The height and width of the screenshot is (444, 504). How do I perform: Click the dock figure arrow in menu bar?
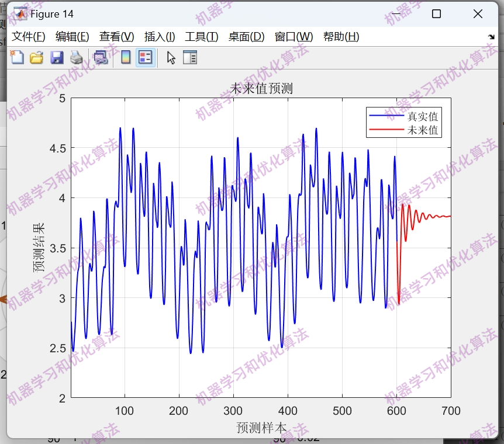pos(491,37)
